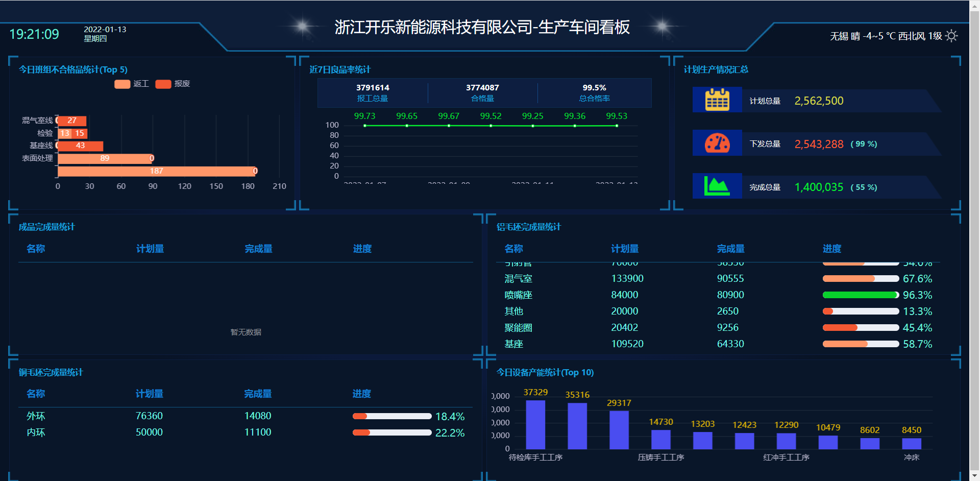Screen dimensions: 980x481
Task: Click the 报工总量 value 3791614
Action: (x=373, y=88)
